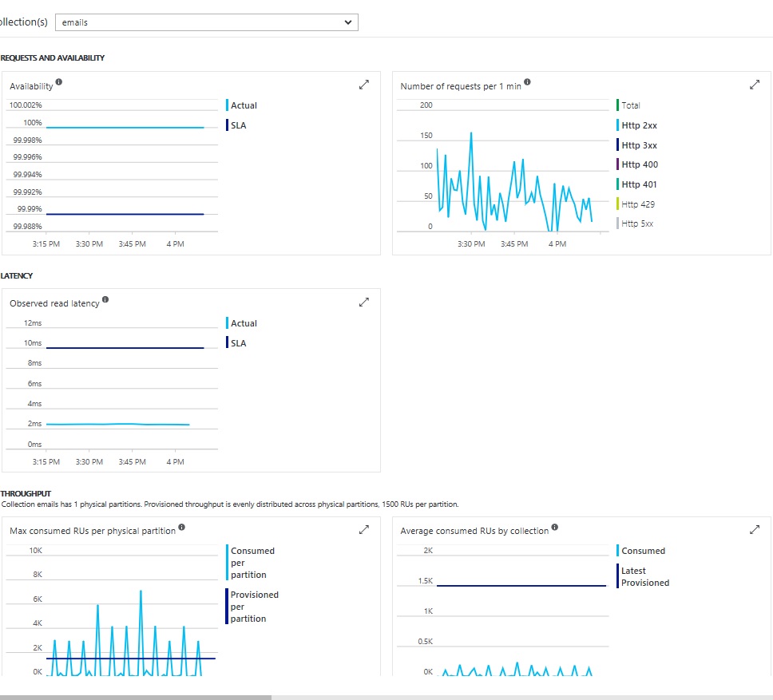This screenshot has height=700, width=773.
Task: Toggle Http 429 series in requests legend
Action: [636, 204]
